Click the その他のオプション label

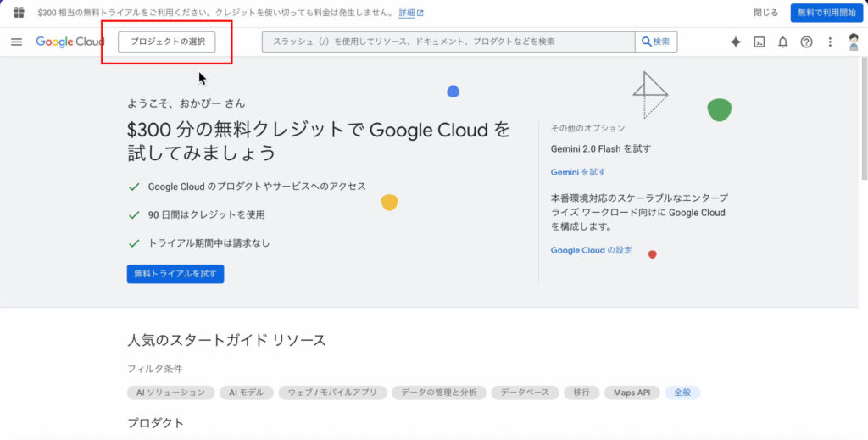[588, 128]
